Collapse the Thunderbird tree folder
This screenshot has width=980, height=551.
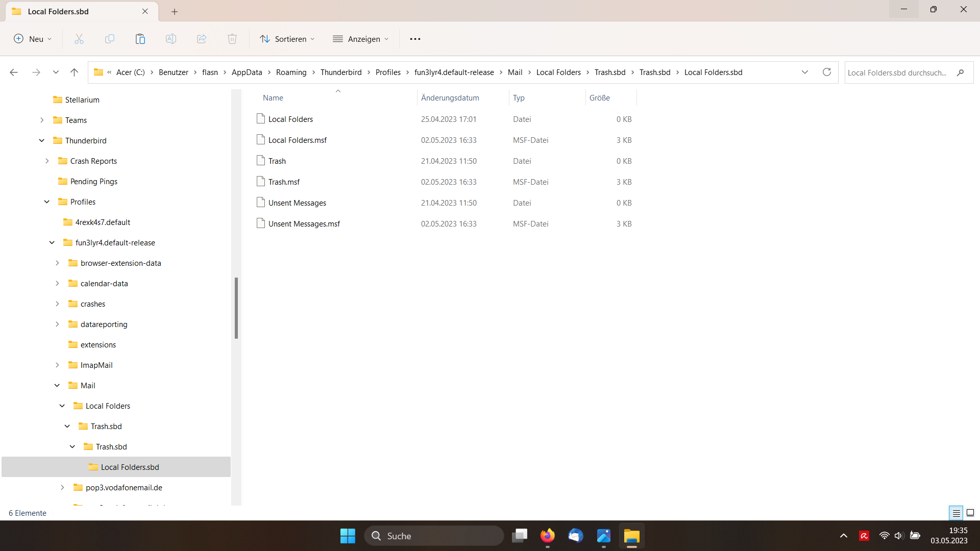click(42, 140)
